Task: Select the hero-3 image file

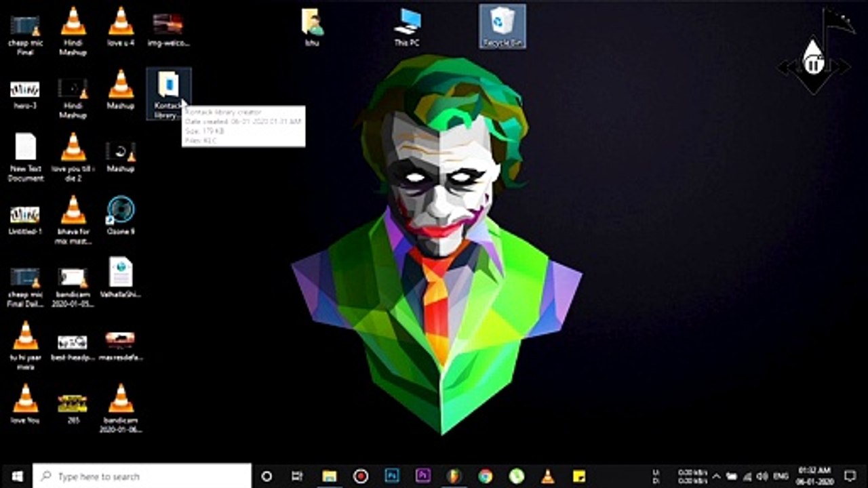Action: coord(25,94)
